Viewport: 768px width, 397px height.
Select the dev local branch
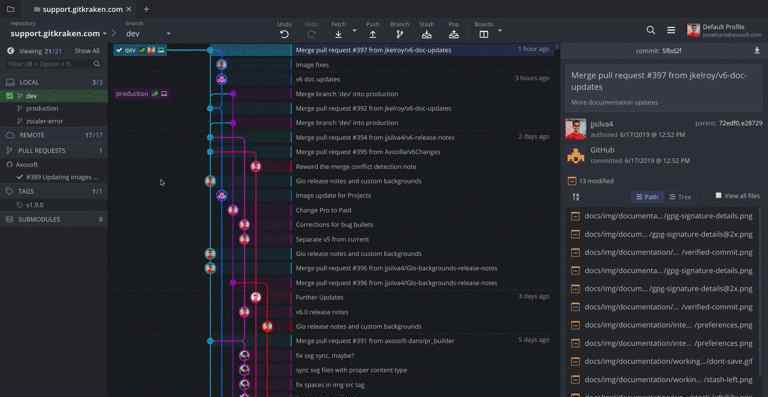pyautogui.click(x=54, y=96)
